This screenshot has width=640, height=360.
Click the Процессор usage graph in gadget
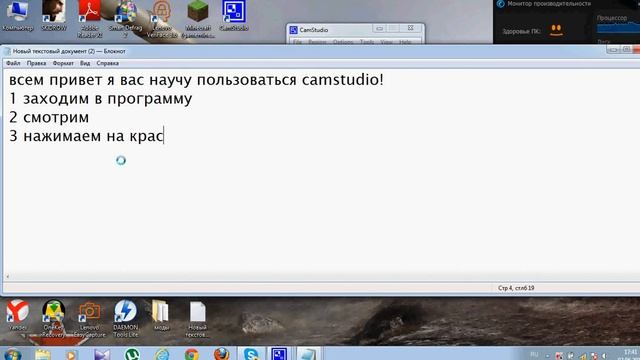618,28
